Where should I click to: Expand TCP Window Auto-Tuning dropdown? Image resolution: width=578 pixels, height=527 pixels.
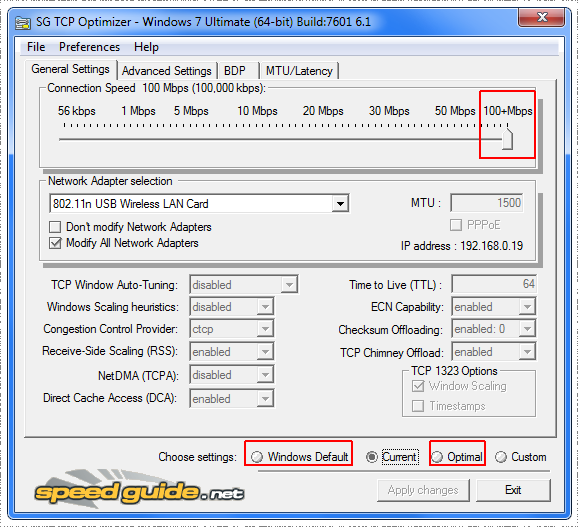coord(289,285)
